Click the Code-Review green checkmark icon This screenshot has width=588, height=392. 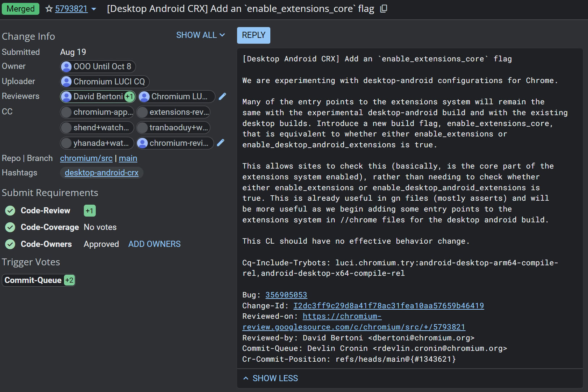coord(10,211)
